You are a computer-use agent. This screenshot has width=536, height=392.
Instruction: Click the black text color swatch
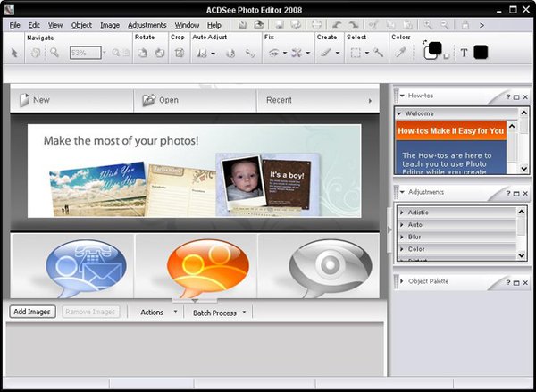point(481,53)
